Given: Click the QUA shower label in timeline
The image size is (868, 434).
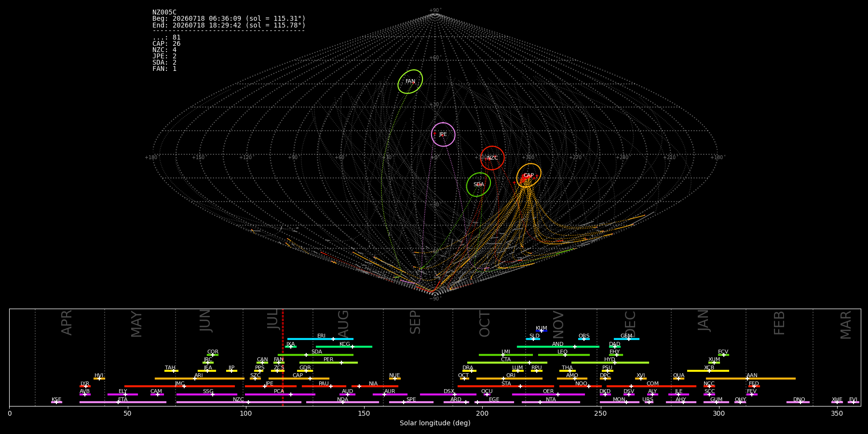Looking at the screenshot, I should [x=679, y=376].
